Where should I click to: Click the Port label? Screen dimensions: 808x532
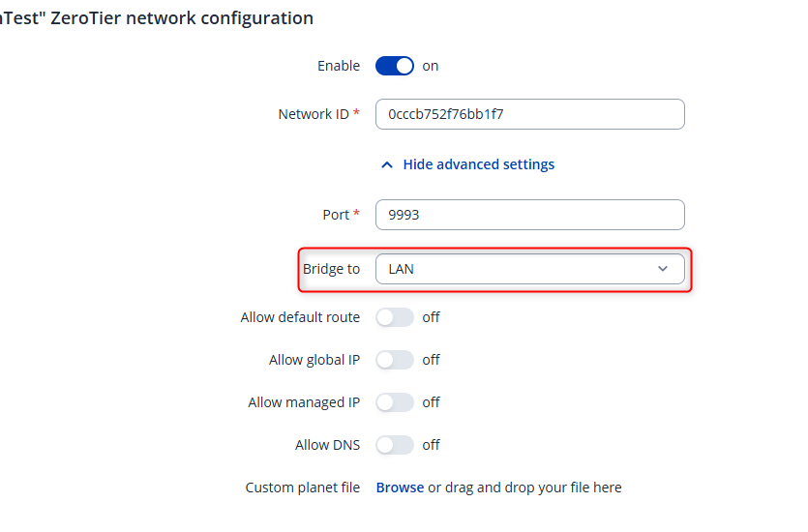pyautogui.click(x=336, y=215)
